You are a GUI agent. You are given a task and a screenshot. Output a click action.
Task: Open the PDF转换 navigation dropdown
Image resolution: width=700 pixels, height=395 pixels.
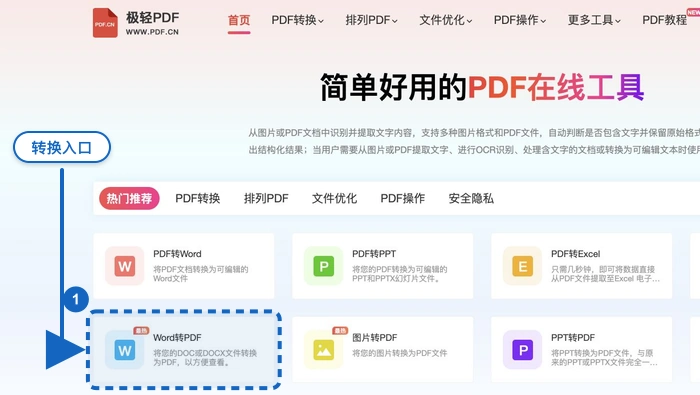[297, 20]
